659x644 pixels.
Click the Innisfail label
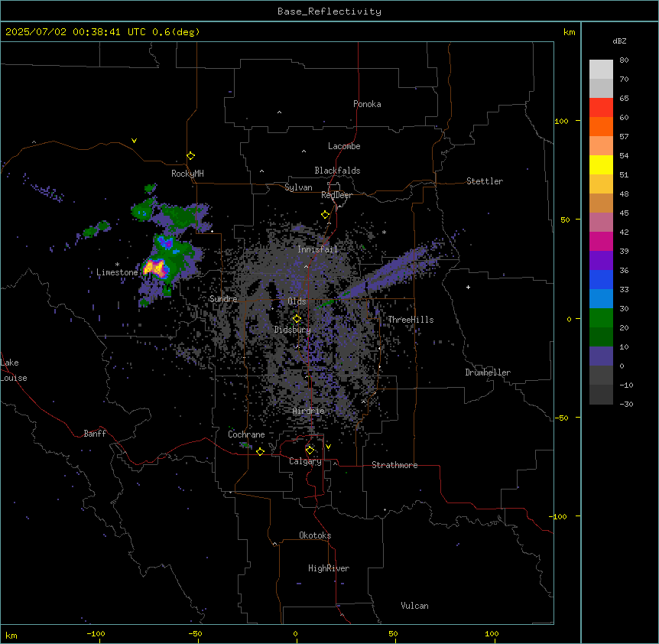(x=317, y=249)
